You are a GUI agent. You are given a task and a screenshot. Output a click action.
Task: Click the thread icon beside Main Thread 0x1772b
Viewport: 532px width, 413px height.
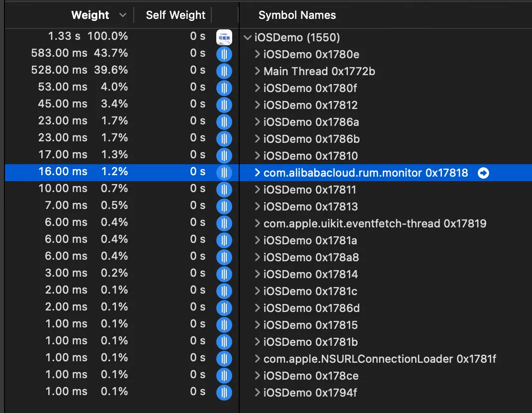224,71
